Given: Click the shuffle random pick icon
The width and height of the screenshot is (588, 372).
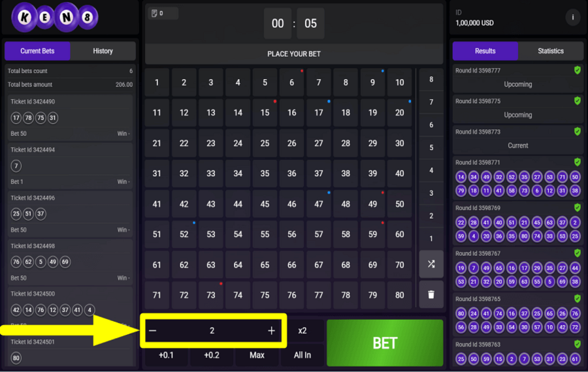Looking at the screenshot, I should (431, 264).
